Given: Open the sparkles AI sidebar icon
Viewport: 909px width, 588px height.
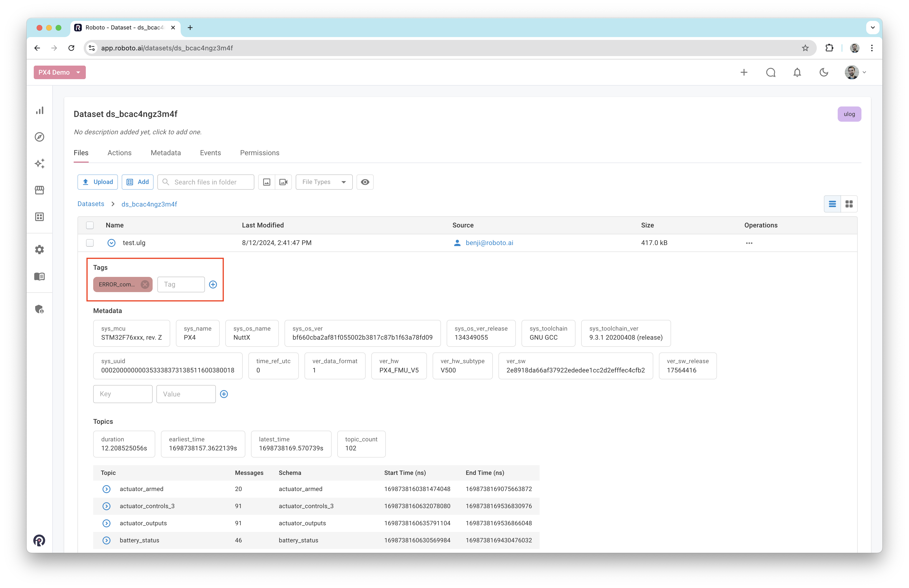Looking at the screenshot, I should (x=40, y=164).
